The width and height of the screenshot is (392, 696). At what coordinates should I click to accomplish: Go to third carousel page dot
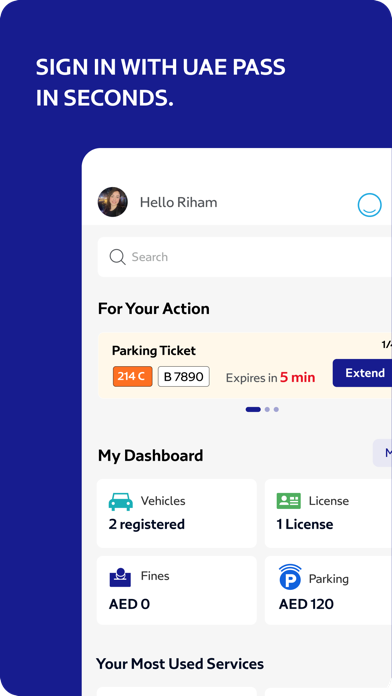click(276, 409)
